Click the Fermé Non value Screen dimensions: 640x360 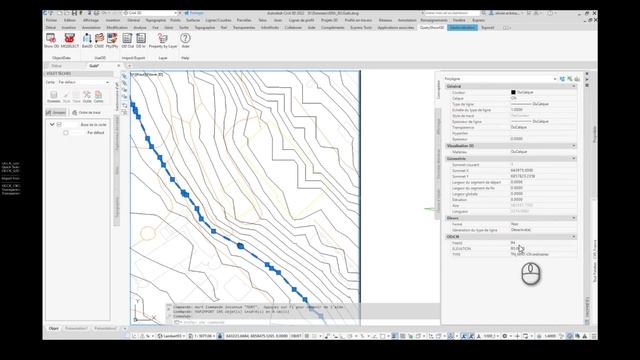[x=543, y=224]
